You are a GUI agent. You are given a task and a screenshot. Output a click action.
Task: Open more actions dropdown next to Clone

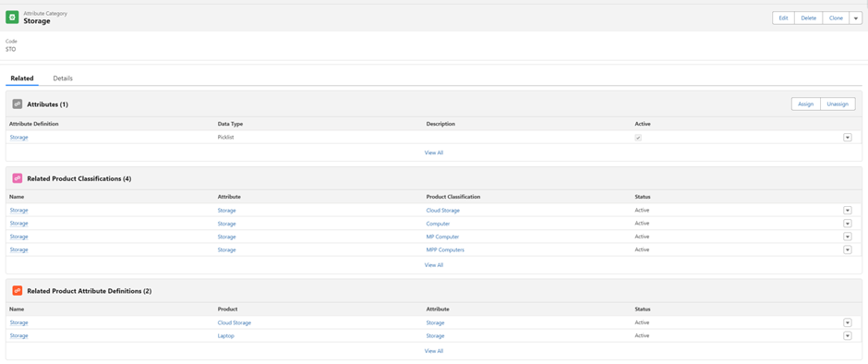click(x=855, y=18)
